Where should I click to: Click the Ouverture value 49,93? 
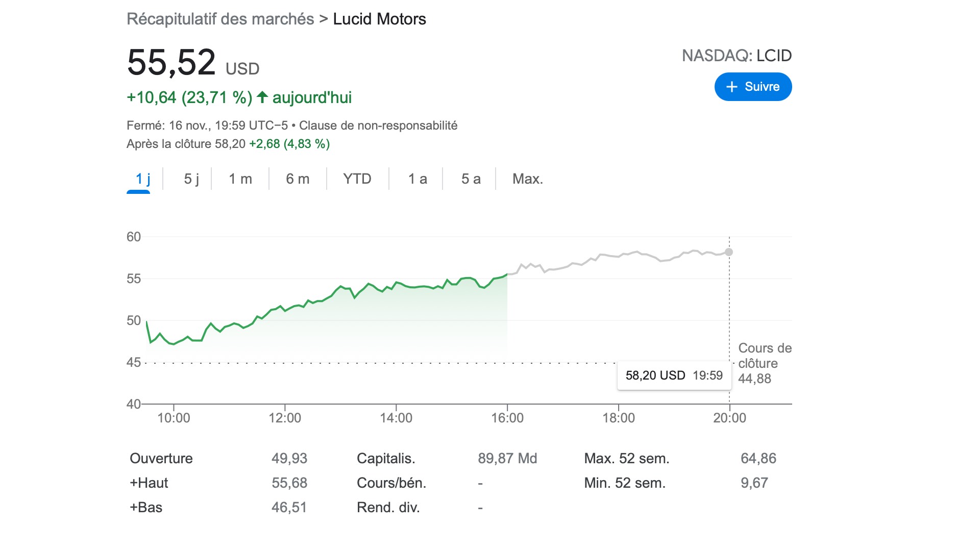pyautogui.click(x=289, y=458)
